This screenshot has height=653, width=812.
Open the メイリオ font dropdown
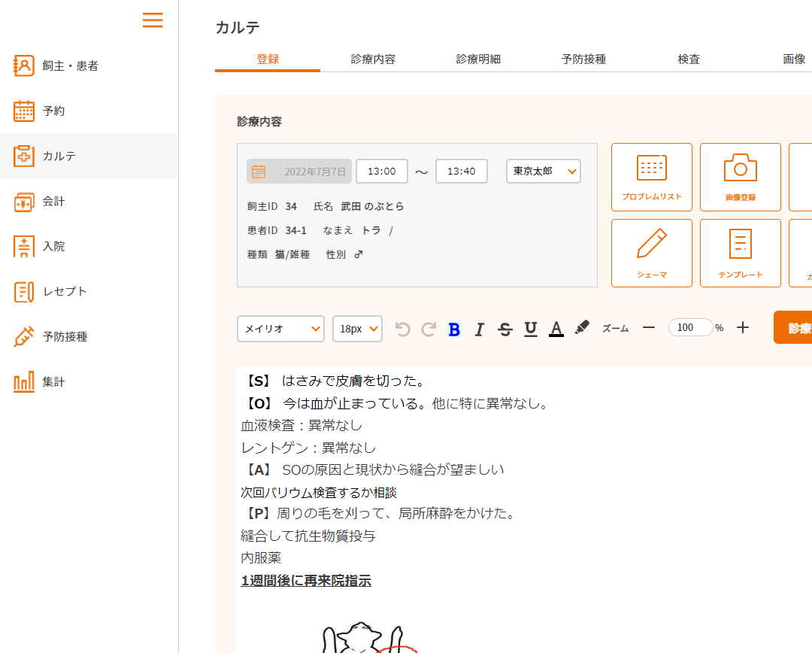280,329
